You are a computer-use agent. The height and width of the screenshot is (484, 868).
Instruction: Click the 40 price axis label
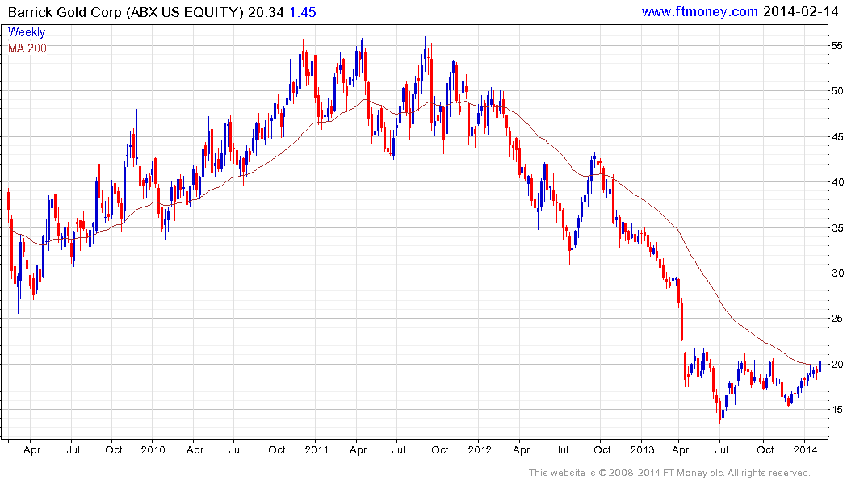pyautogui.click(x=837, y=182)
